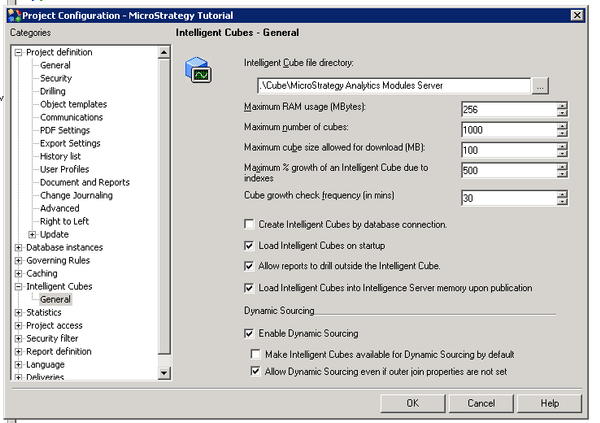Enable Create Intelligent Cubes by database connection

250,225
